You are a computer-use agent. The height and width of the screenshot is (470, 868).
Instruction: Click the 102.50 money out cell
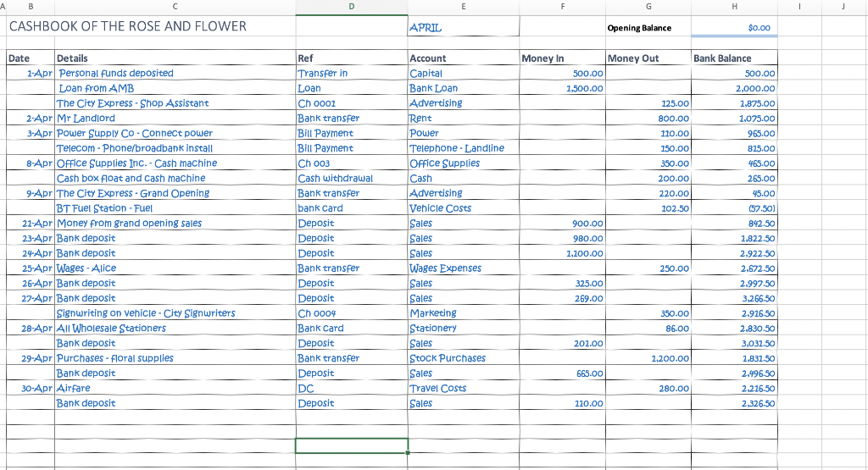coord(648,208)
